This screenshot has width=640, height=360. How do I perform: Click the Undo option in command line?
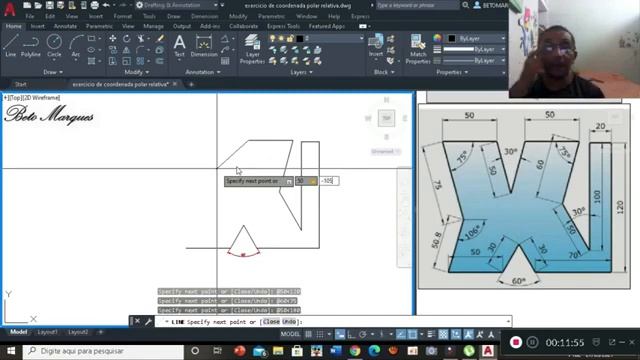[x=289, y=322]
